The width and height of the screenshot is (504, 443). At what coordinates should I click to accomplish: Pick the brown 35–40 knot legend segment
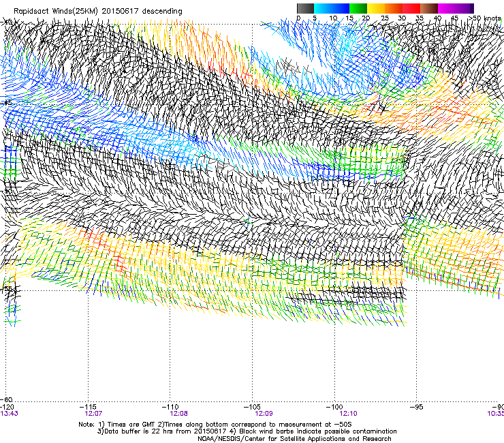coord(429,8)
